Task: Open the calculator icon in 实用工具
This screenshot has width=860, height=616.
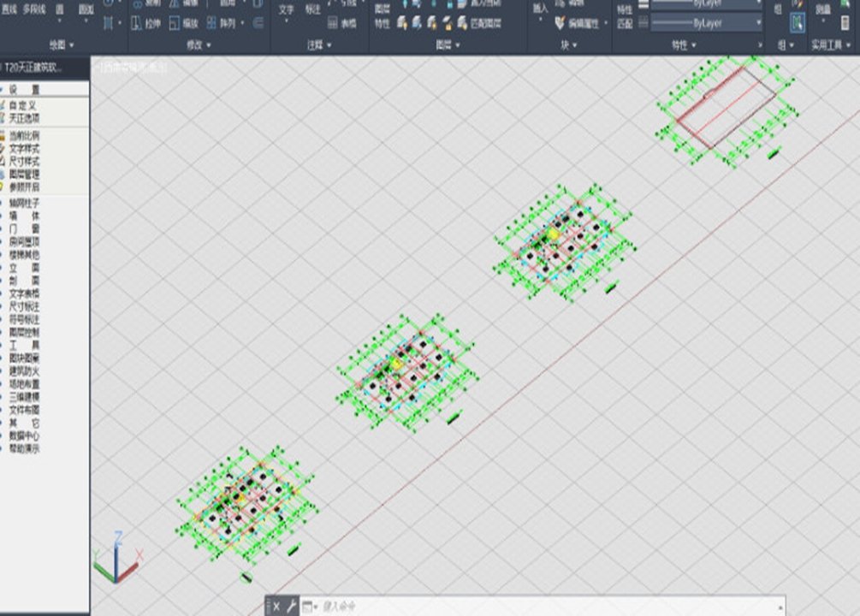Action: coord(845,23)
